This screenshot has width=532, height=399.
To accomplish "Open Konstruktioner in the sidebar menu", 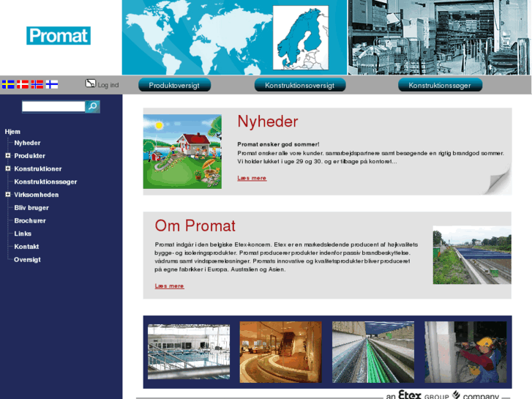I will pos(38,169).
